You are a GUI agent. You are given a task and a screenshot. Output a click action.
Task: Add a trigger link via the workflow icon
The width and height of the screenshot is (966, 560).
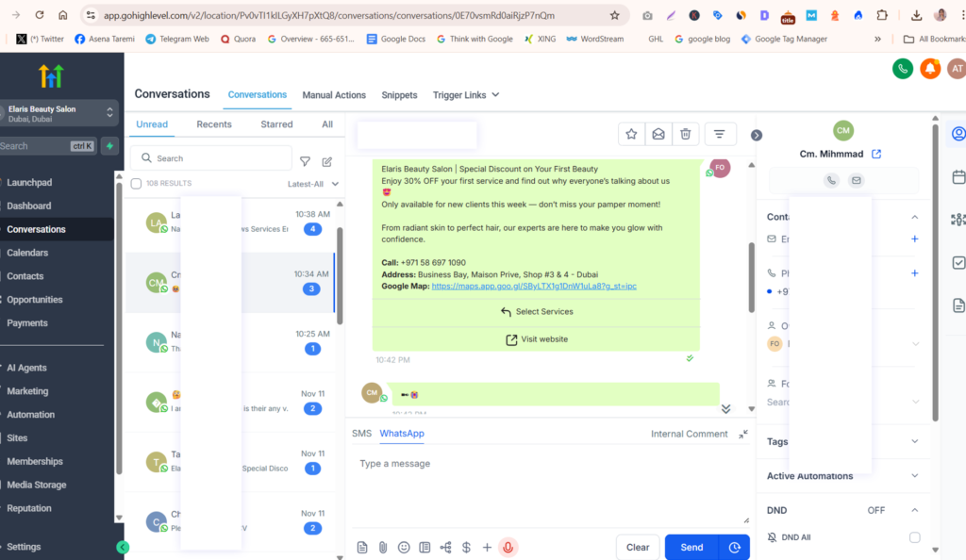(x=445, y=547)
